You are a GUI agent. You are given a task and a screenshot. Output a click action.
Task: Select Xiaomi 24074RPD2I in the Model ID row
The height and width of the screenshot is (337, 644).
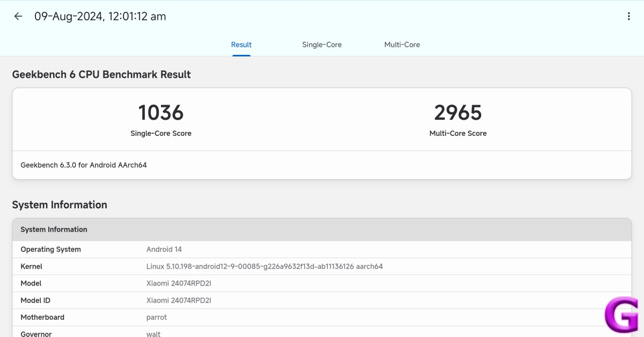tap(179, 301)
